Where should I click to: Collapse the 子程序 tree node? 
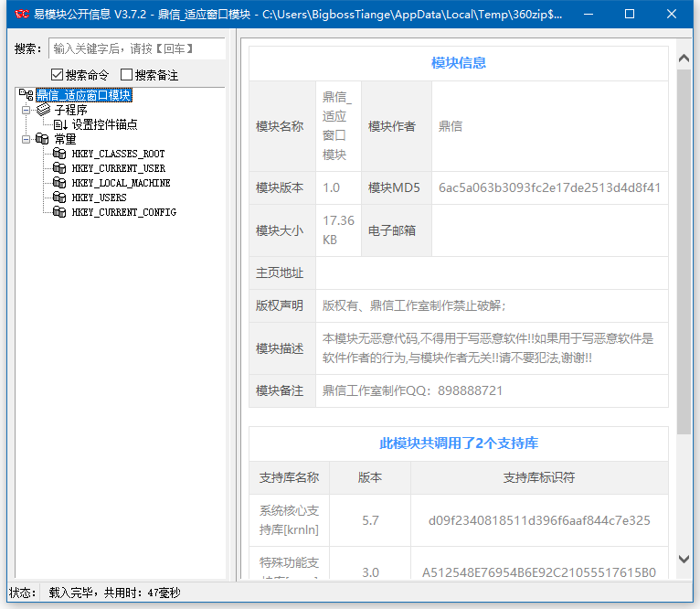(x=27, y=110)
